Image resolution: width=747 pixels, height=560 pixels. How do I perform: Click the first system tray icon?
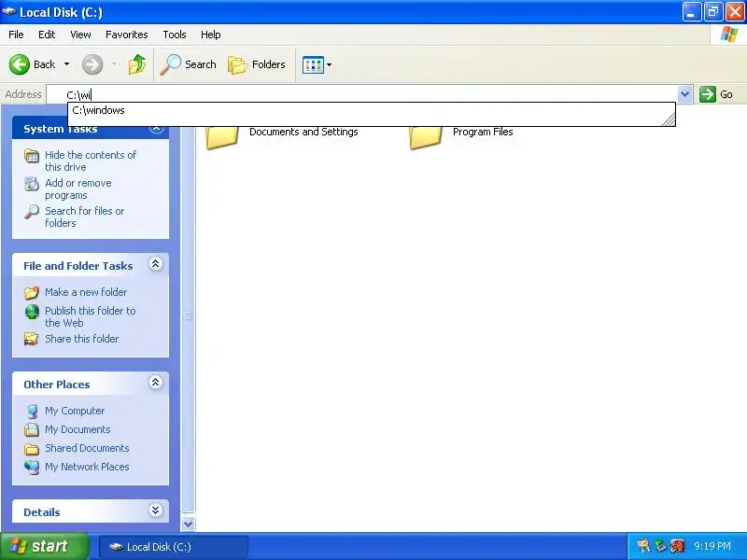[643, 546]
